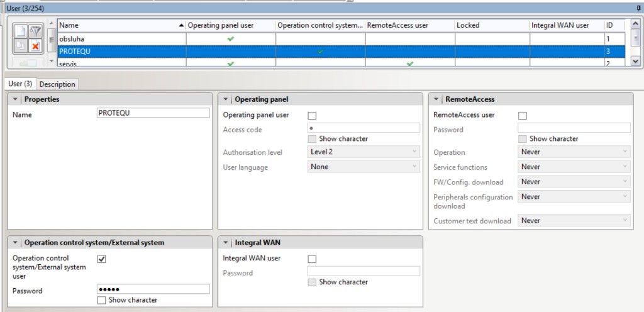Click Integral WAN Password field

(x=364, y=271)
